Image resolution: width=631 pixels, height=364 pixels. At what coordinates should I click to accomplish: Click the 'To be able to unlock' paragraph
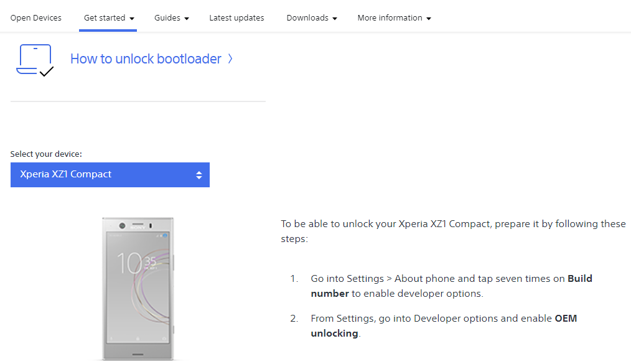coord(453,231)
